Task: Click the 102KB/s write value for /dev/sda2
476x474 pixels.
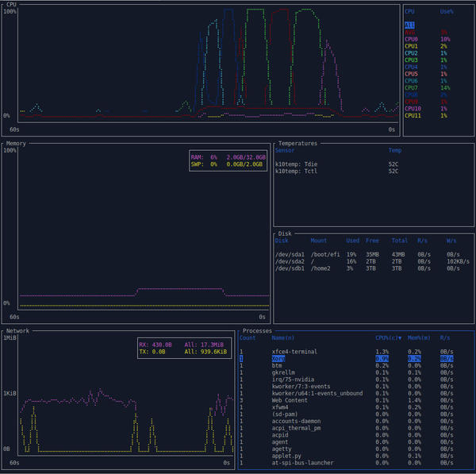Action: pyautogui.click(x=458, y=261)
